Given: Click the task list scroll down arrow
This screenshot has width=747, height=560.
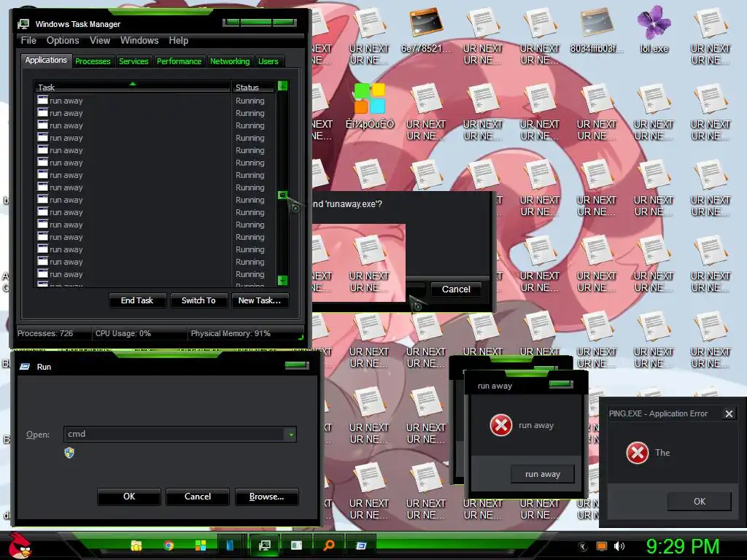Looking at the screenshot, I should click(x=282, y=280).
